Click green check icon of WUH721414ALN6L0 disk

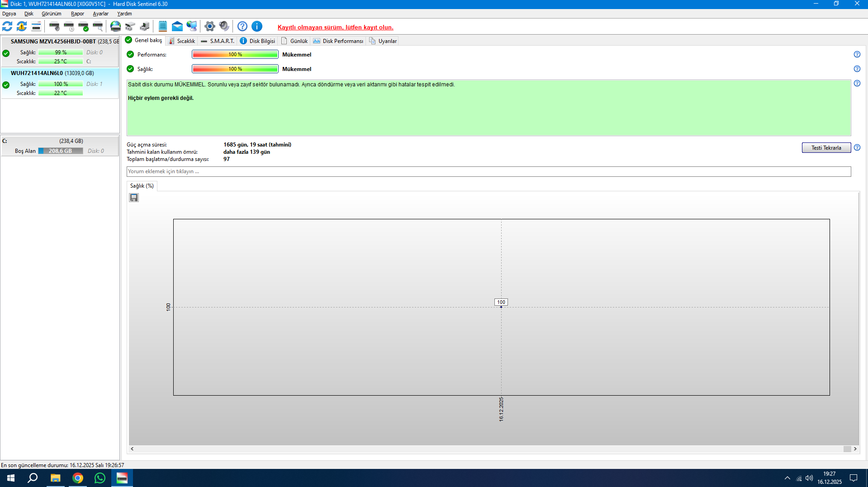[x=6, y=85]
